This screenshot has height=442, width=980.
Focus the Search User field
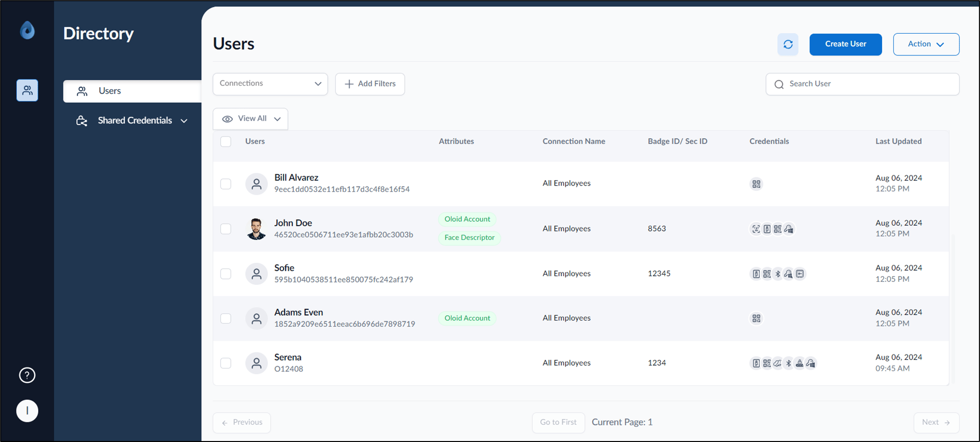(x=862, y=84)
